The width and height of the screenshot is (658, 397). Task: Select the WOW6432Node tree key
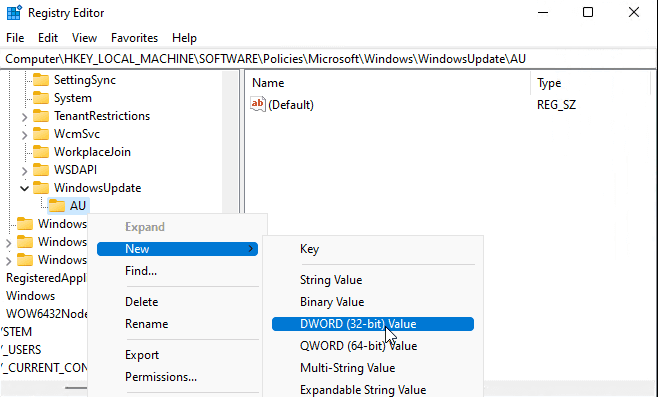coord(47,314)
